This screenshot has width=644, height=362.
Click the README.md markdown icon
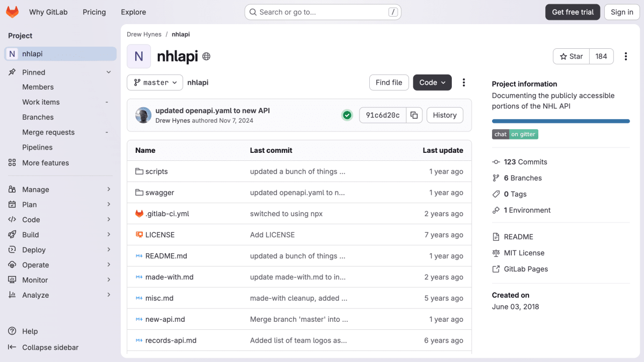point(139,256)
